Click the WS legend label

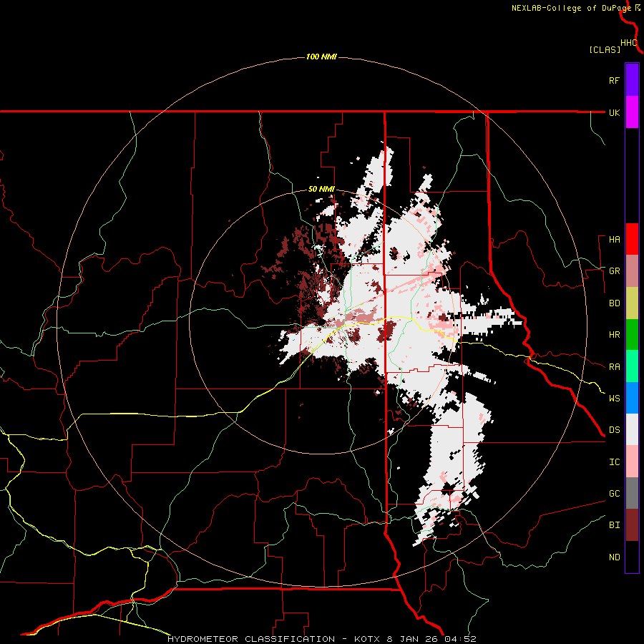614,399
